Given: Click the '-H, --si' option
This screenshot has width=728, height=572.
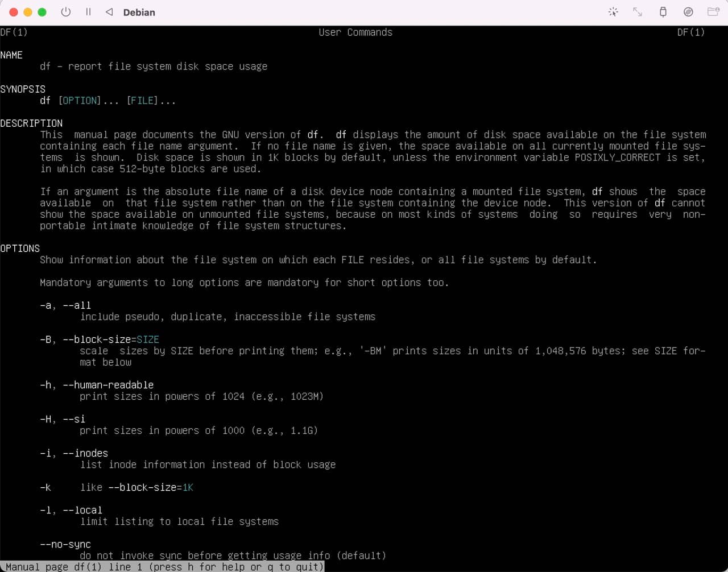Looking at the screenshot, I should point(63,419).
